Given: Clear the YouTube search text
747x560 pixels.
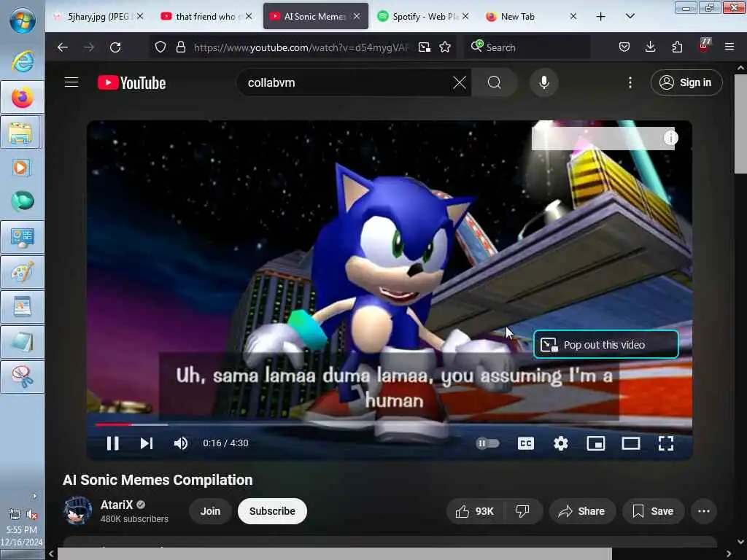Looking at the screenshot, I should point(460,83).
